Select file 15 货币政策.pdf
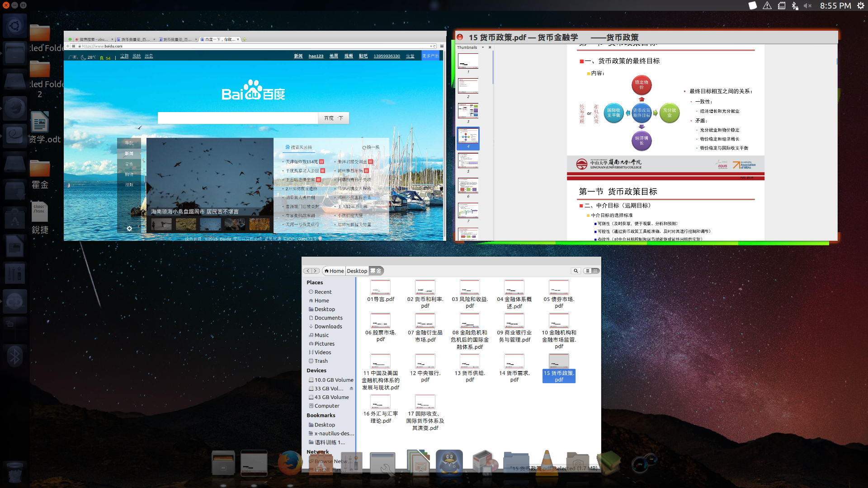Viewport: 868px width, 488px height. (x=559, y=369)
